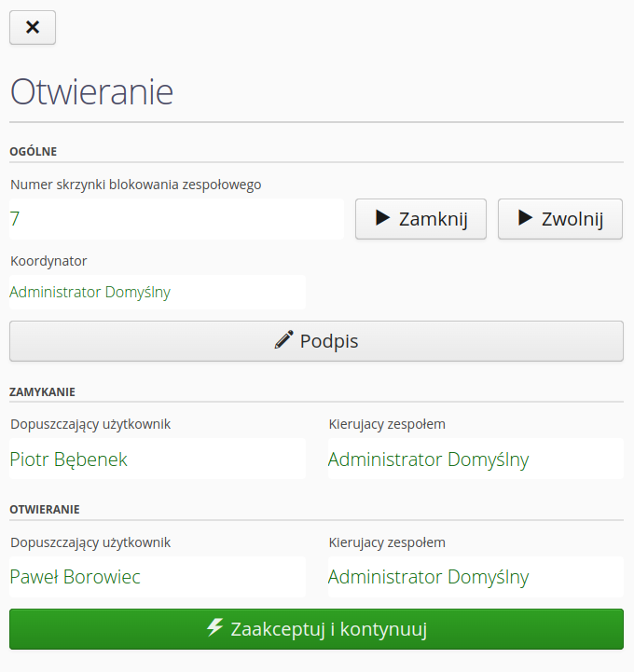The image size is (634, 672).
Task: Click the small OTWIERANIE section header
Action: (45, 509)
